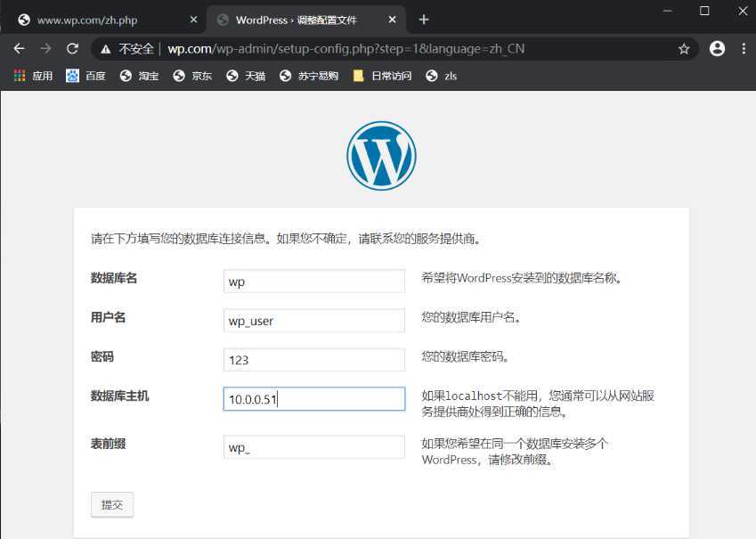Minimize the Chrome window
The height and width of the screenshot is (539, 756).
click(667, 11)
